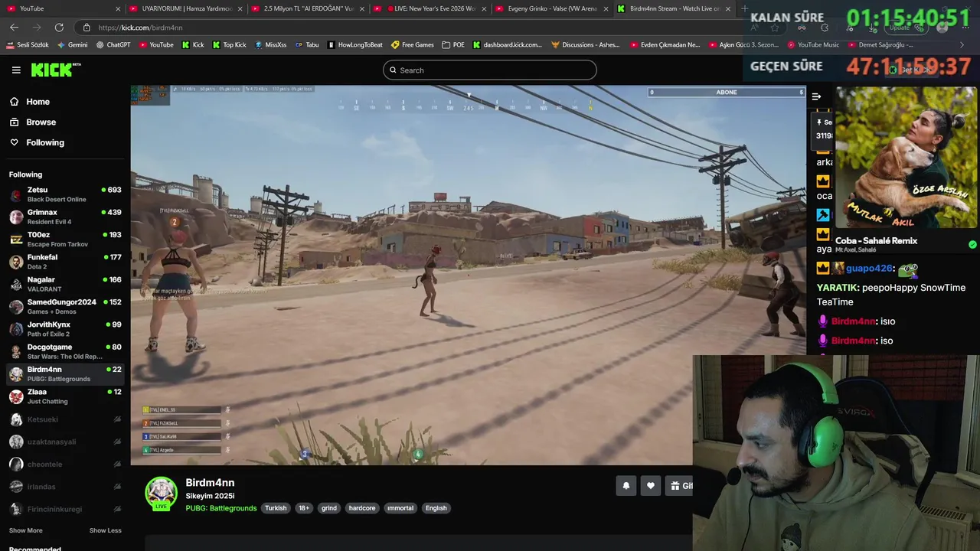Select Birdm4nn in the Following list
The height and width of the screenshot is (551, 980).
pyautogui.click(x=65, y=374)
